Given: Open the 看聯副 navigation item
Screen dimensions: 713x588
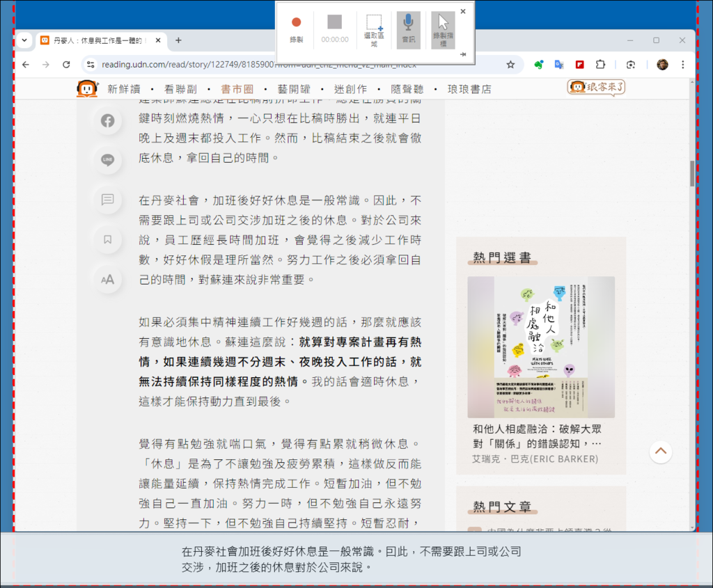Looking at the screenshot, I should [180, 89].
